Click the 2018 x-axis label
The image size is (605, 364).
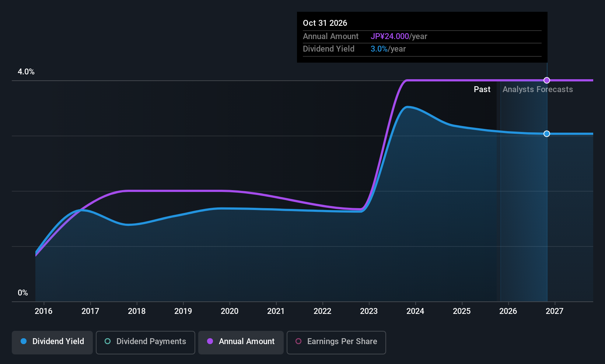pyautogui.click(x=137, y=311)
